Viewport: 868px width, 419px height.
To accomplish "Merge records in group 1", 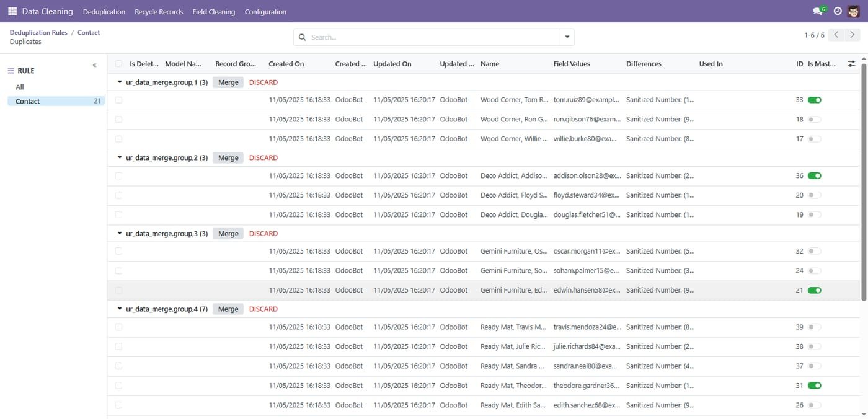I will (x=228, y=82).
